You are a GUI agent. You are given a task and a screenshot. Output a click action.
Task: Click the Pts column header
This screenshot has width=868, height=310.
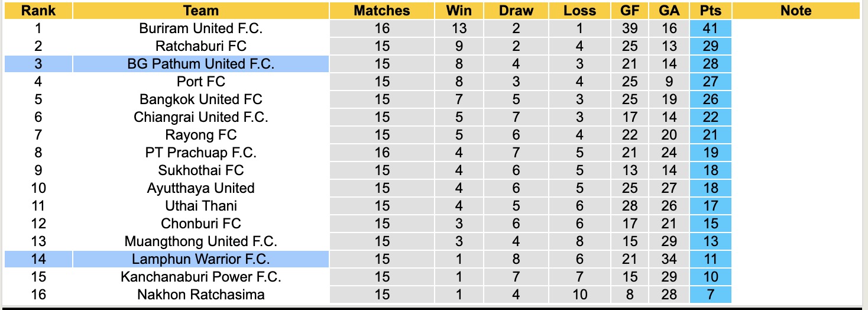coord(710,11)
